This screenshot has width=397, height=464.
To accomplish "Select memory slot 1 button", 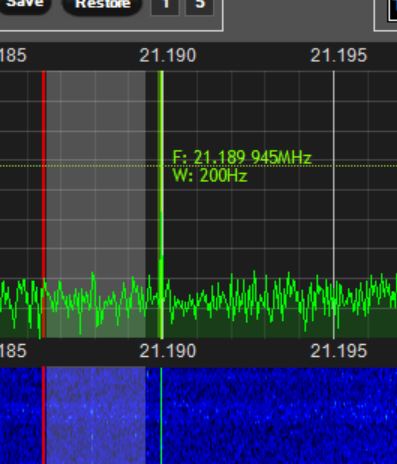I will point(165,6).
